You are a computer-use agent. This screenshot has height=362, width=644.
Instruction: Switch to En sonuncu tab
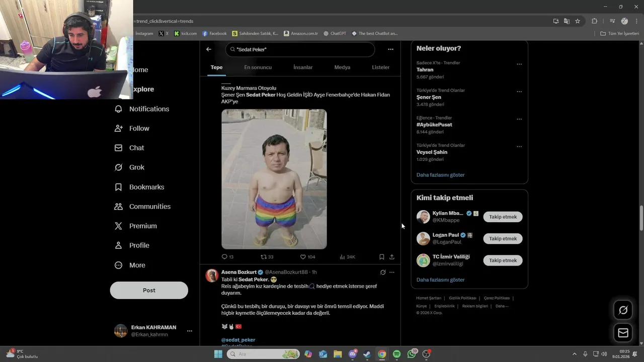258,67
